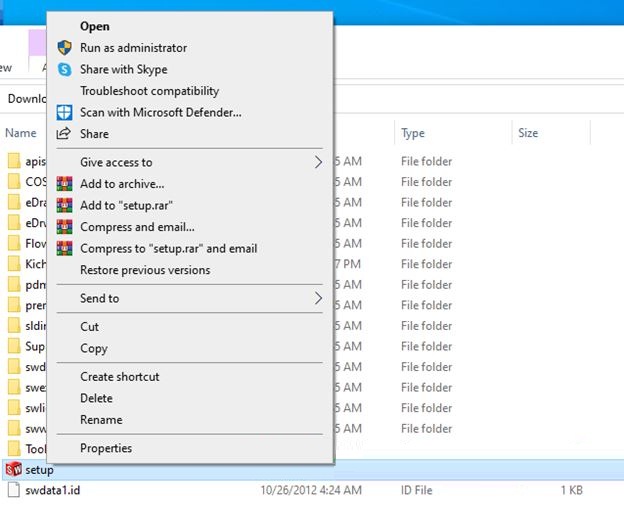
Task: Click WinRAR icon beside Add to "setup.rar"
Action: point(64,205)
